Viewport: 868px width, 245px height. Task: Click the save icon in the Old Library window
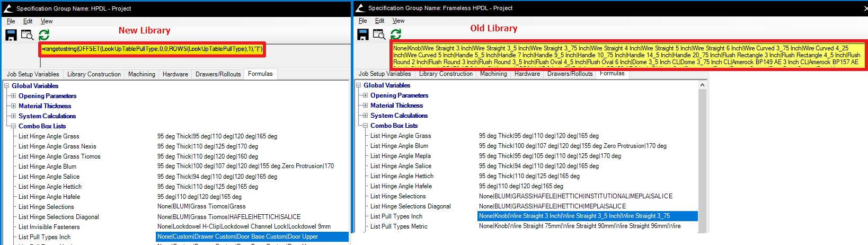[363, 34]
